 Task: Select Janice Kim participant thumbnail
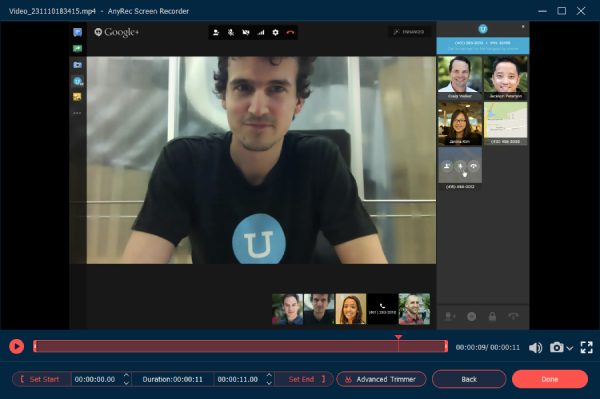coord(460,123)
